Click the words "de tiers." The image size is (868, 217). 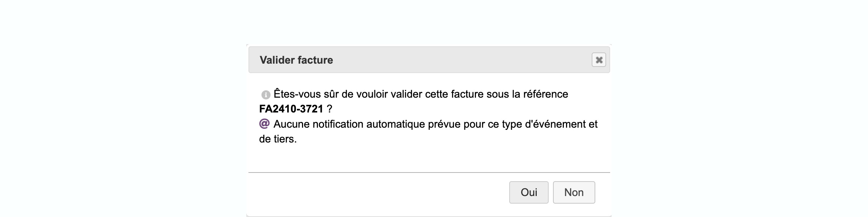tap(278, 139)
